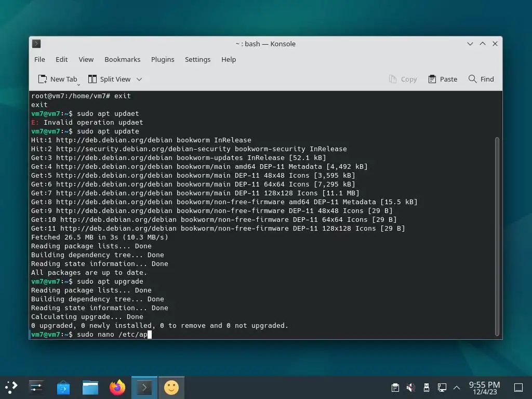Open System Settings from taskbar
The width and height of the screenshot is (532, 399).
tap(36, 388)
